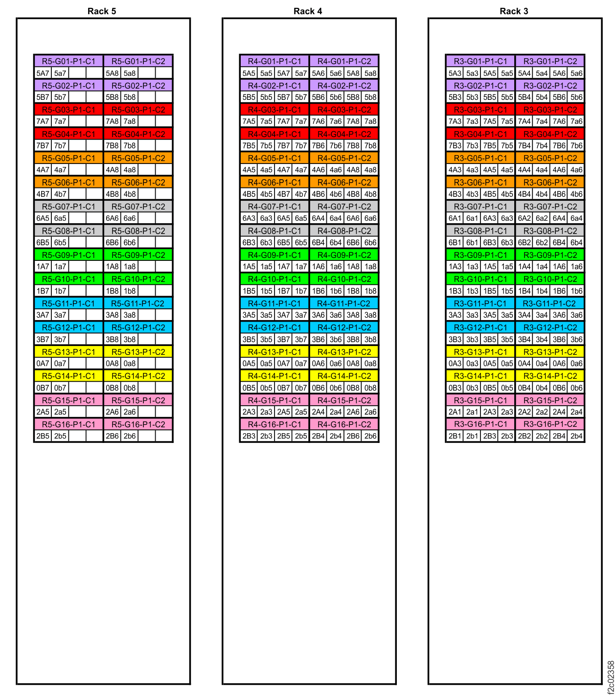Click the pink R5-G15-P1-C1 cell

point(68,399)
